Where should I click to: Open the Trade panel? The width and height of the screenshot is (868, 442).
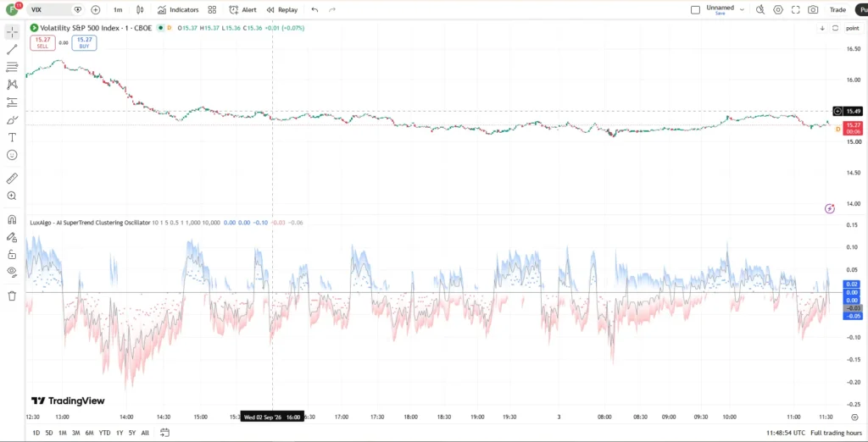click(x=837, y=9)
